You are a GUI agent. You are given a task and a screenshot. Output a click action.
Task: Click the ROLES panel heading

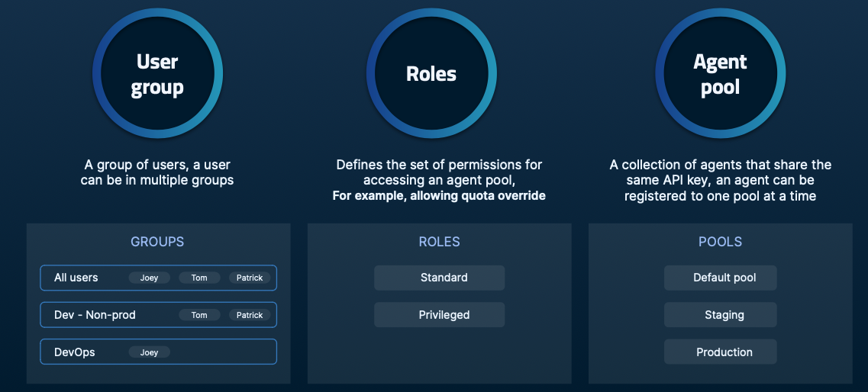[439, 242]
